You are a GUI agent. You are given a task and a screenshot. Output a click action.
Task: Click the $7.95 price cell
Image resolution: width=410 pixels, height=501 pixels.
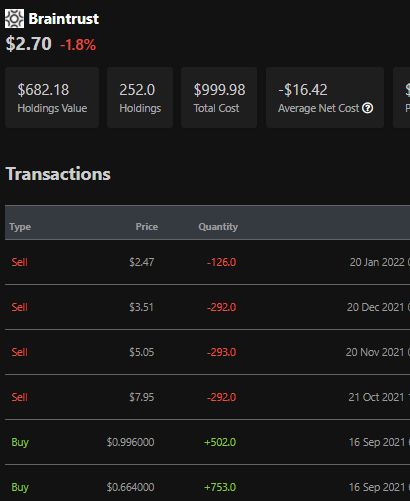point(142,397)
